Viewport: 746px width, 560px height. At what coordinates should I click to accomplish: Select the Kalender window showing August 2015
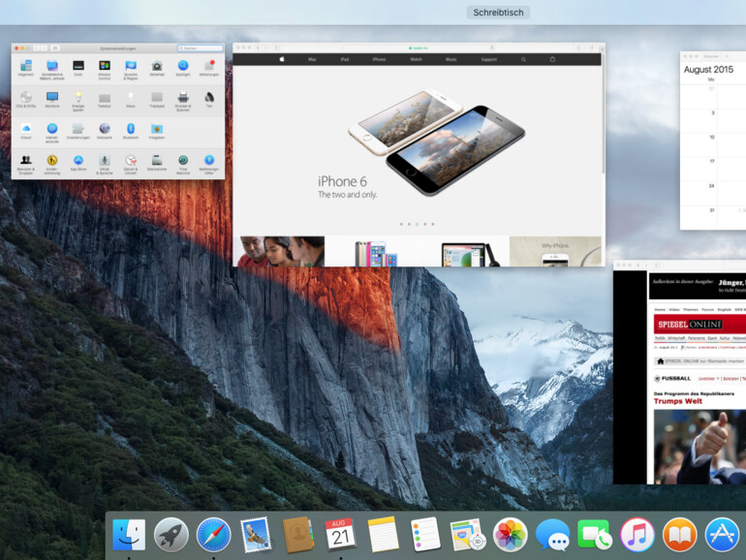tap(713, 140)
